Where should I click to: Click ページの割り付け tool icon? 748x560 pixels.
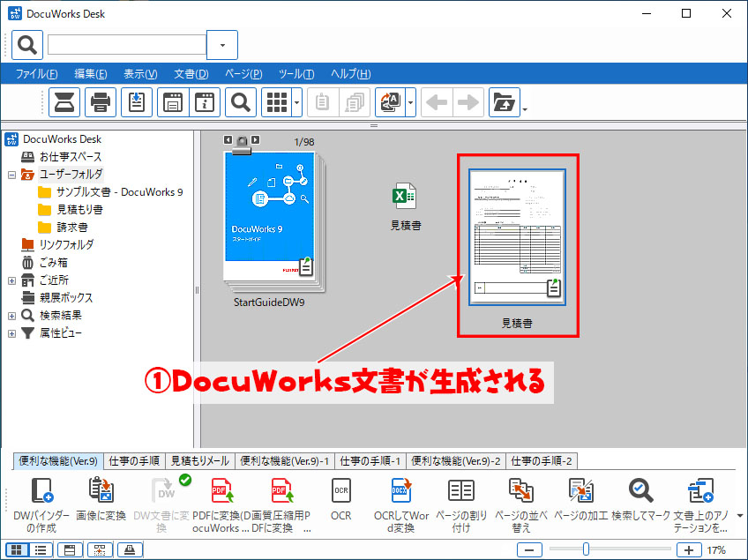pyautogui.click(x=461, y=490)
